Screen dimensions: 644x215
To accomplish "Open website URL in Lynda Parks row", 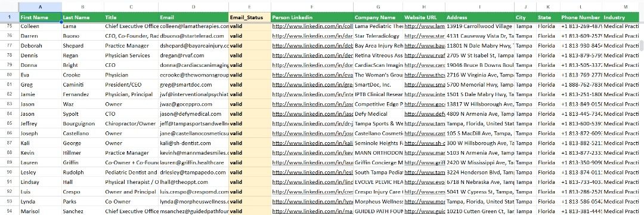I will [x=425, y=202].
